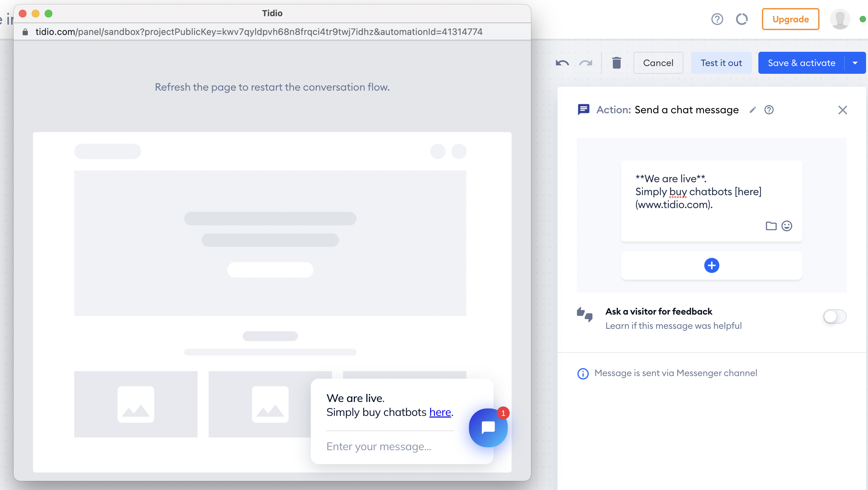This screenshot has height=490, width=868.
Task: Click the circular progress icon next to Upgrade
Action: [741, 19]
